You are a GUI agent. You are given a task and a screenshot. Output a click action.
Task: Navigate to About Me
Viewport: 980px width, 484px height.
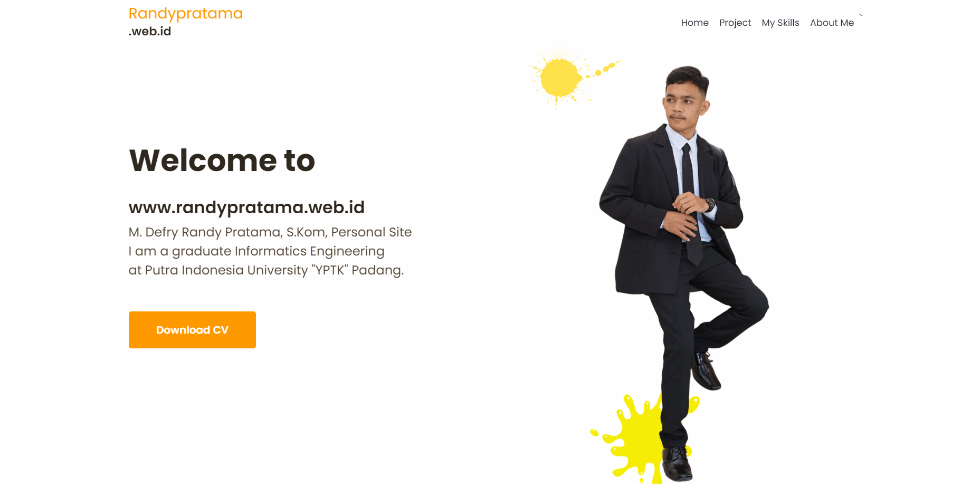click(832, 23)
